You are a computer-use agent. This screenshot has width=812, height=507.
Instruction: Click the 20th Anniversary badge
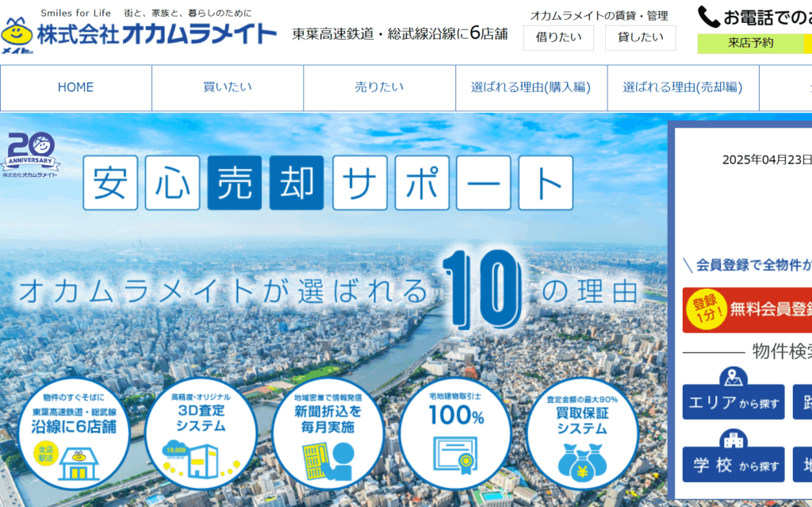(x=31, y=156)
